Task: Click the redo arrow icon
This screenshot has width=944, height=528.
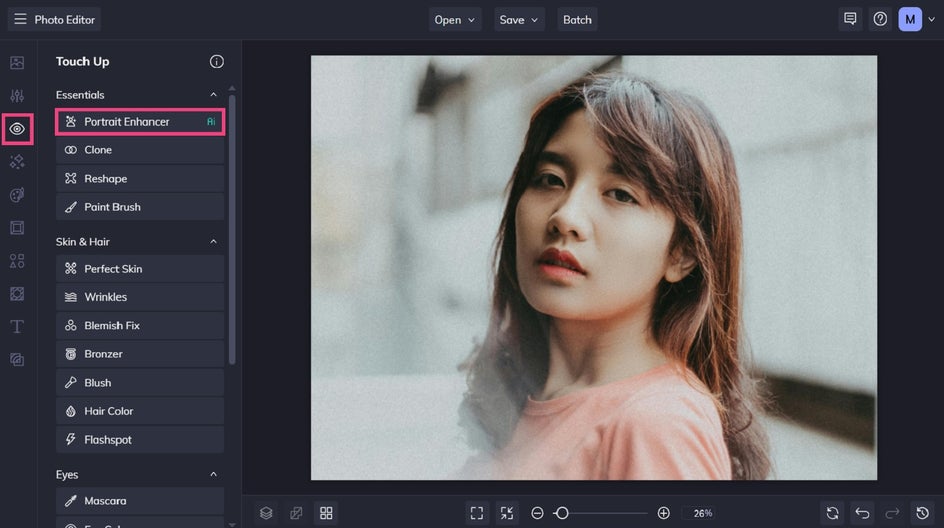Action: [x=892, y=513]
